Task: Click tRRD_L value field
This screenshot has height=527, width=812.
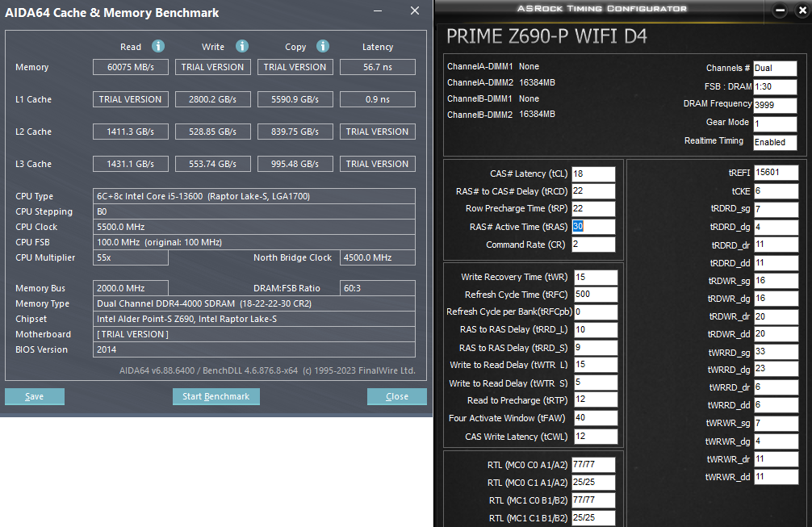Action: click(596, 330)
